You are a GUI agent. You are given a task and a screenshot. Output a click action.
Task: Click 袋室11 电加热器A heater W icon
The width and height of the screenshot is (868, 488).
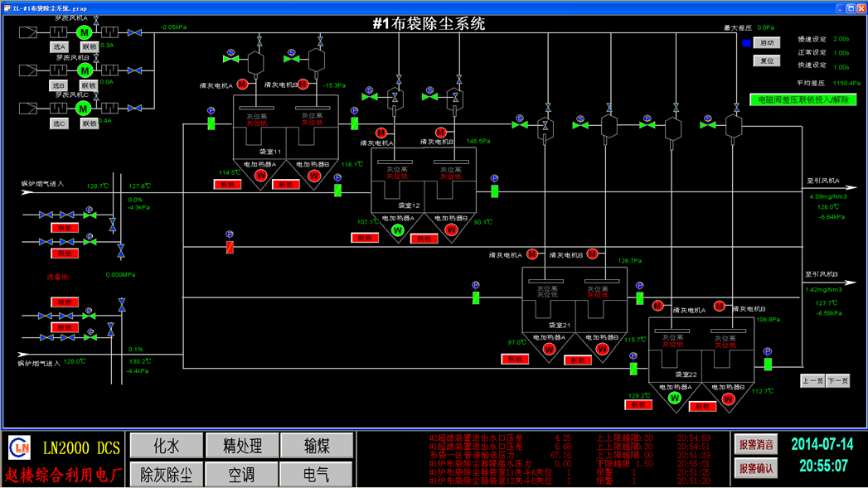click(x=260, y=176)
